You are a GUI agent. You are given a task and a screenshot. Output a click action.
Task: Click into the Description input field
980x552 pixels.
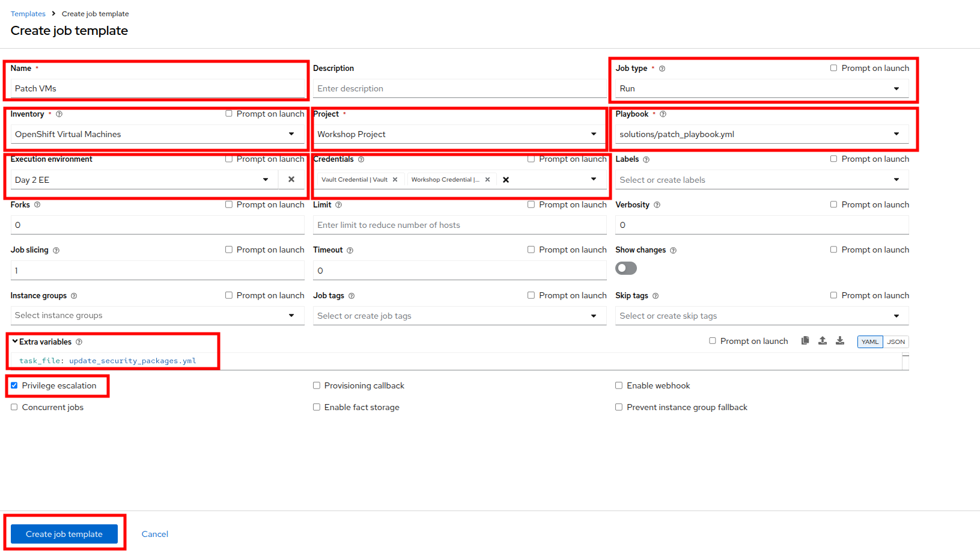tap(460, 88)
